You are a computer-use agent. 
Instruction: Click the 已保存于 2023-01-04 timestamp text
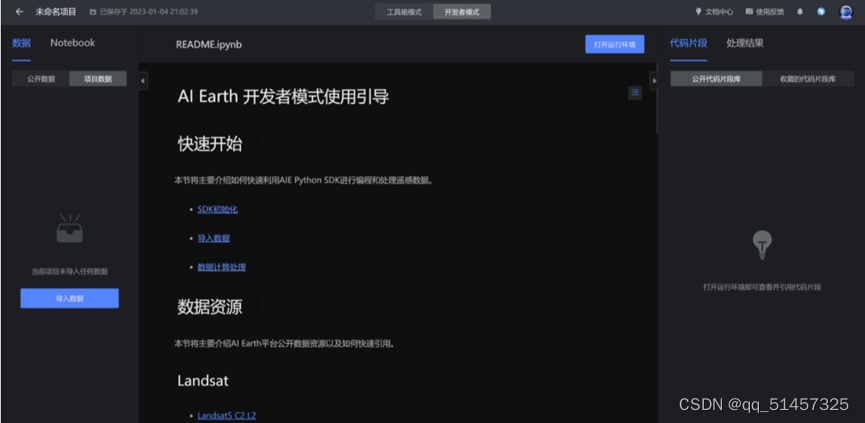point(149,12)
